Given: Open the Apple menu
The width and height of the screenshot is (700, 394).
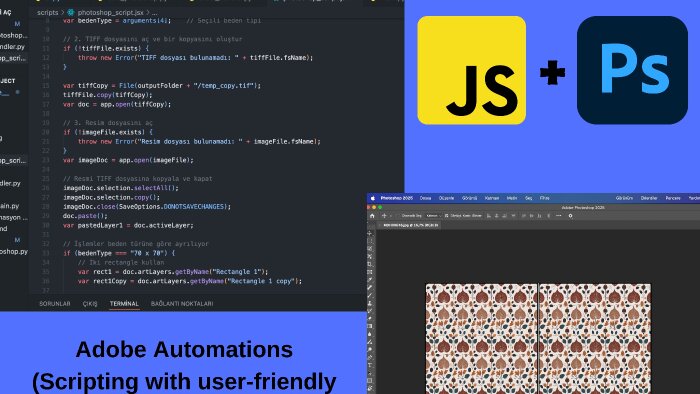Looking at the screenshot, I should 373,198.
